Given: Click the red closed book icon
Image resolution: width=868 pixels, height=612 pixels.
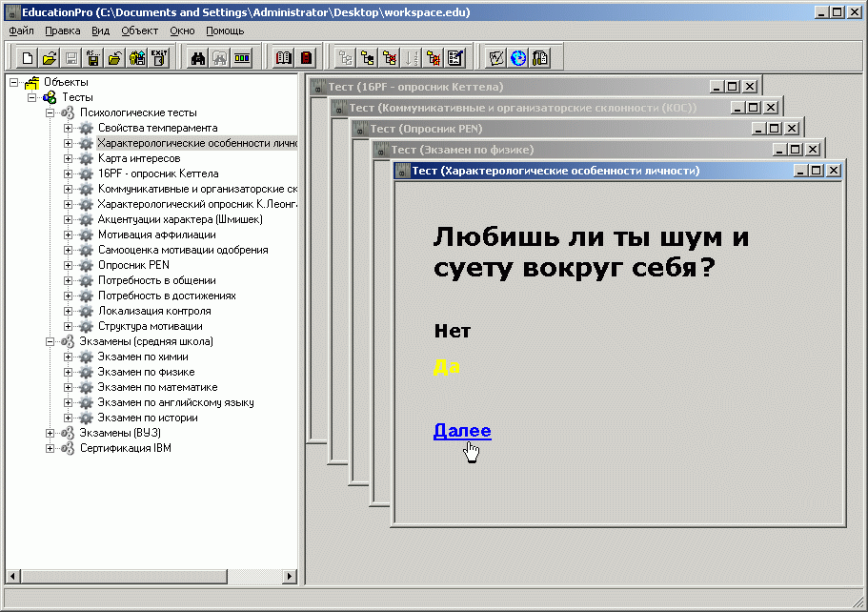Looking at the screenshot, I should [306, 57].
